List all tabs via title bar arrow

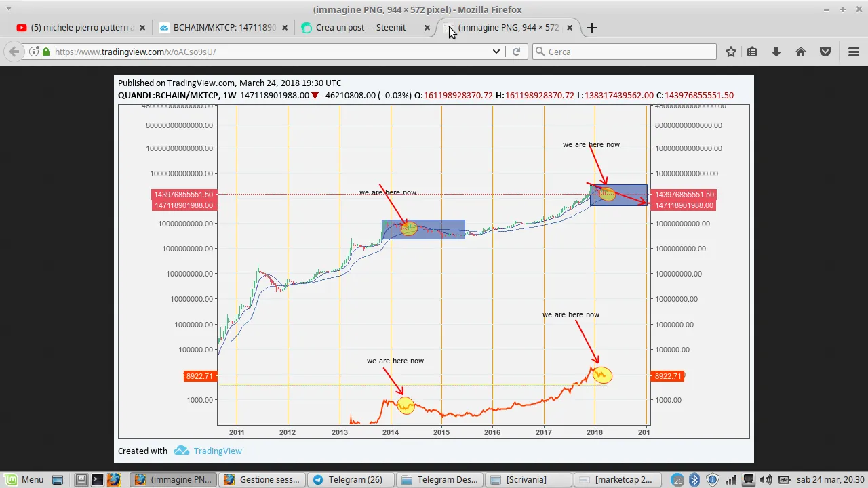(x=9, y=9)
